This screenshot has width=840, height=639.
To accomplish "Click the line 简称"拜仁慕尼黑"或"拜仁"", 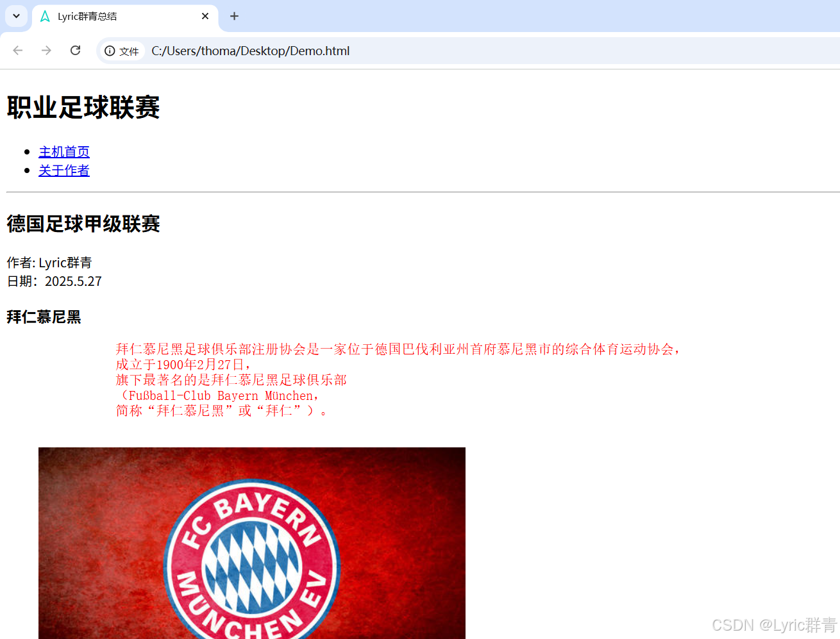I will pyautogui.click(x=222, y=411).
